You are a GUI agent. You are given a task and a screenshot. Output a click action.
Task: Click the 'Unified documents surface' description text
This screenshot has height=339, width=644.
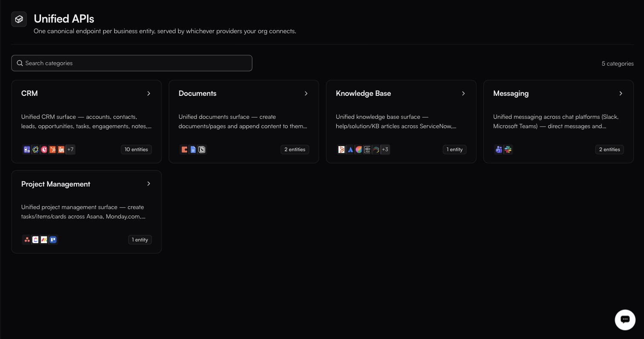click(x=243, y=121)
